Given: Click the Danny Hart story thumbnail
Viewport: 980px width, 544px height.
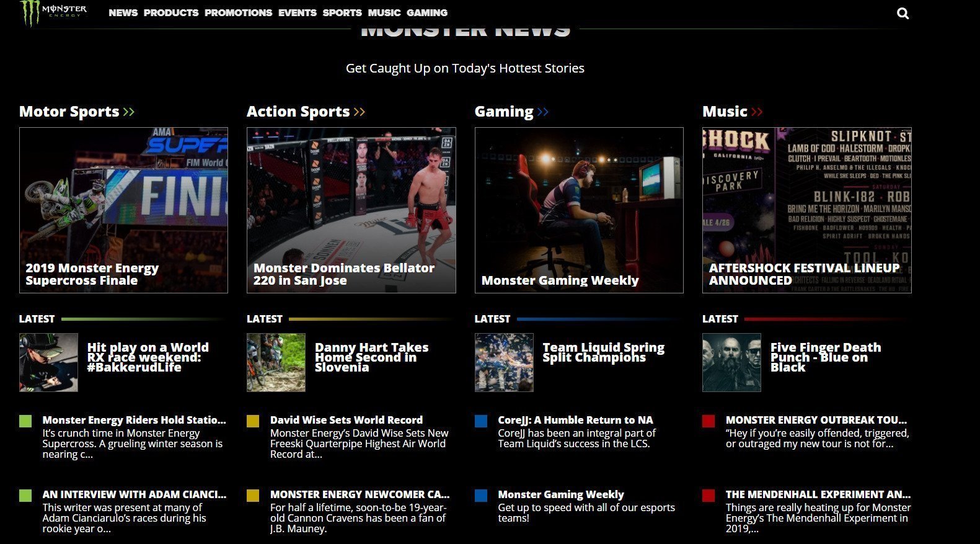Looking at the screenshot, I should pyautogui.click(x=276, y=362).
